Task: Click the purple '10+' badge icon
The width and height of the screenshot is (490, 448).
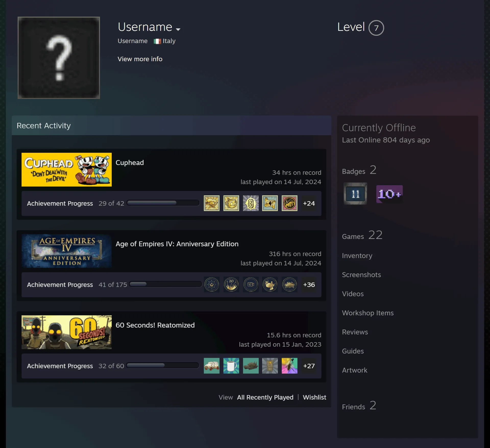Action: click(389, 194)
